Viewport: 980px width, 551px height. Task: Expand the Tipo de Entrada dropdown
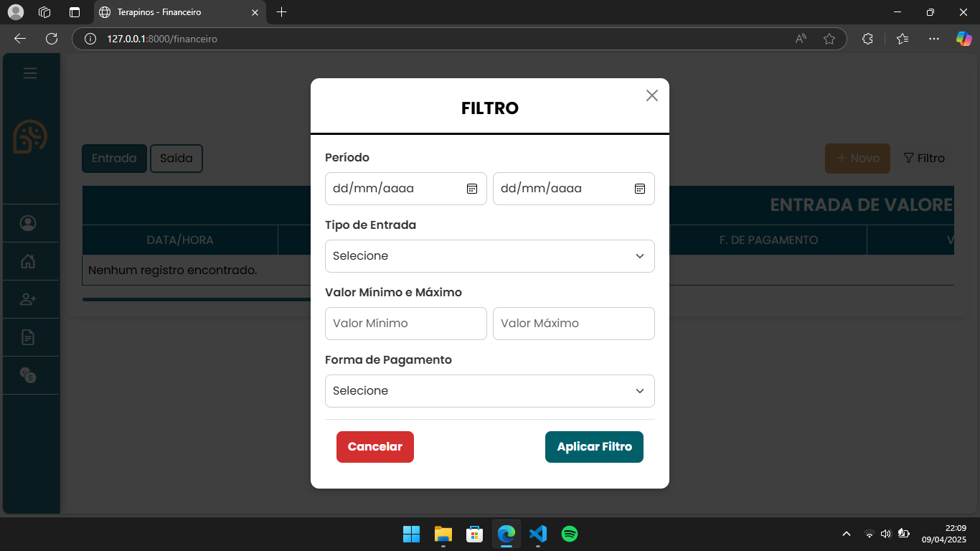tap(489, 256)
